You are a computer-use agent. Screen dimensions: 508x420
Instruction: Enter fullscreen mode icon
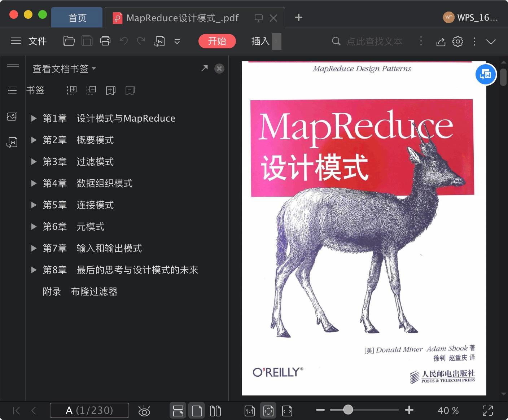(x=488, y=410)
